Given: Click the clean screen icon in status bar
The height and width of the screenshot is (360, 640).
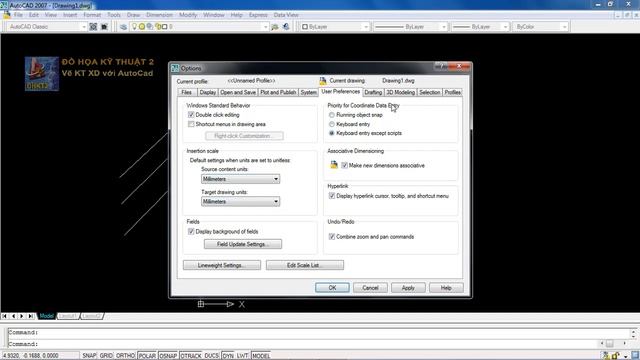Looking at the screenshot, I should pos(635,356).
